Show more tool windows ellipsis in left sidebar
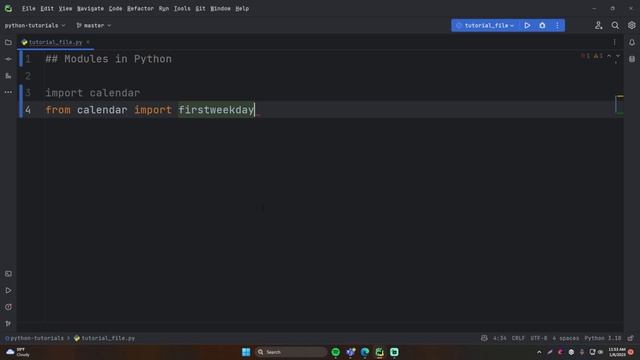The image size is (640, 360). [8, 92]
